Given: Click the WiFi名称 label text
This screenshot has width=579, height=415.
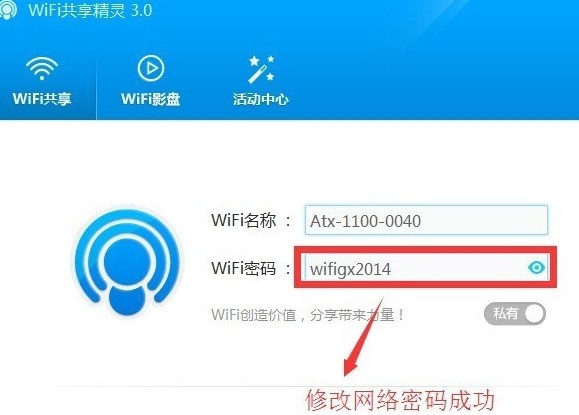Looking at the screenshot, I should [243, 220].
